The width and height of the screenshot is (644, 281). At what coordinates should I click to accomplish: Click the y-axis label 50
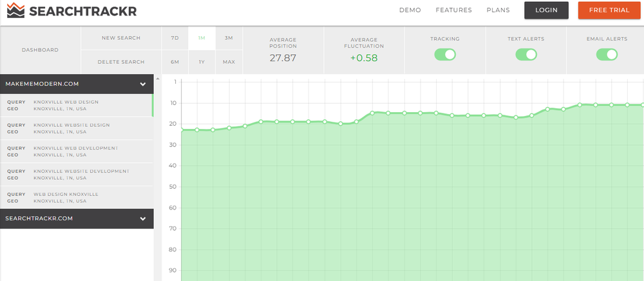(x=173, y=187)
